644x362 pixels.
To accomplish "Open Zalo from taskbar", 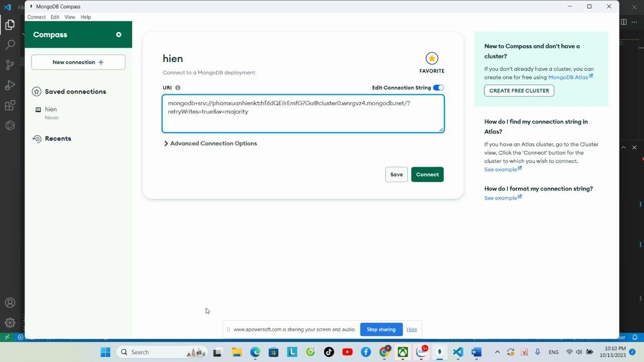I will (421, 351).
